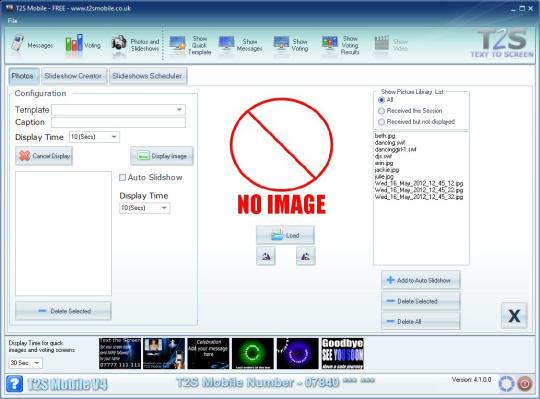This screenshot has height=399, width=540.
Task: Open Photos and Slideshows camera icon
Action: 119,44
